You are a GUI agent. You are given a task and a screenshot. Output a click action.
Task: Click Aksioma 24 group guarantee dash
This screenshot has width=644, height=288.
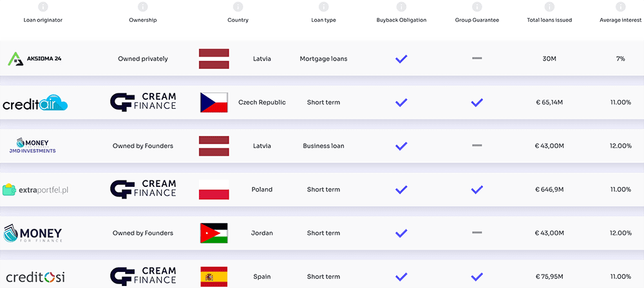click(x=477, y=59)
